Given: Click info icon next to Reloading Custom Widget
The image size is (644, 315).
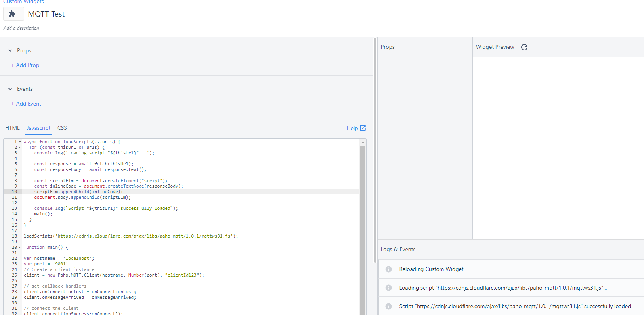Looking at the screenshot, I should point(388,269).
